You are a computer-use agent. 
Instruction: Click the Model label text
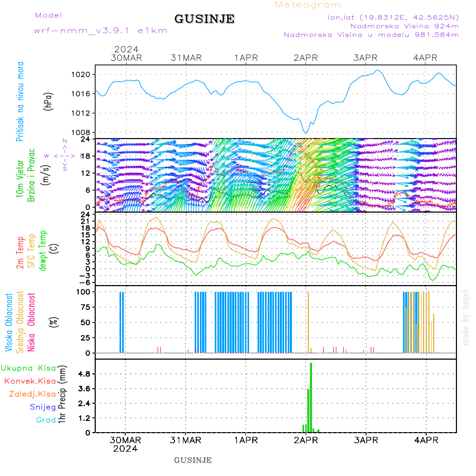coord(48,15)
